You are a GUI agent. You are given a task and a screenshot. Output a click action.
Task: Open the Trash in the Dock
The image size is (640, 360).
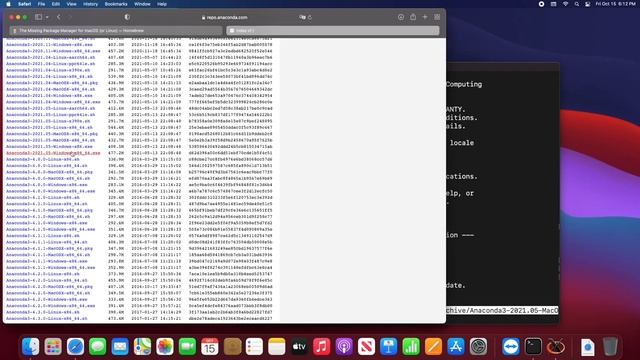(610, 347)
